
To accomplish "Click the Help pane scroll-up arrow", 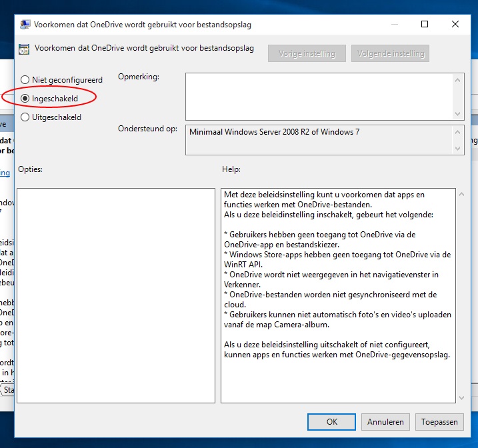I will (461, 194).
